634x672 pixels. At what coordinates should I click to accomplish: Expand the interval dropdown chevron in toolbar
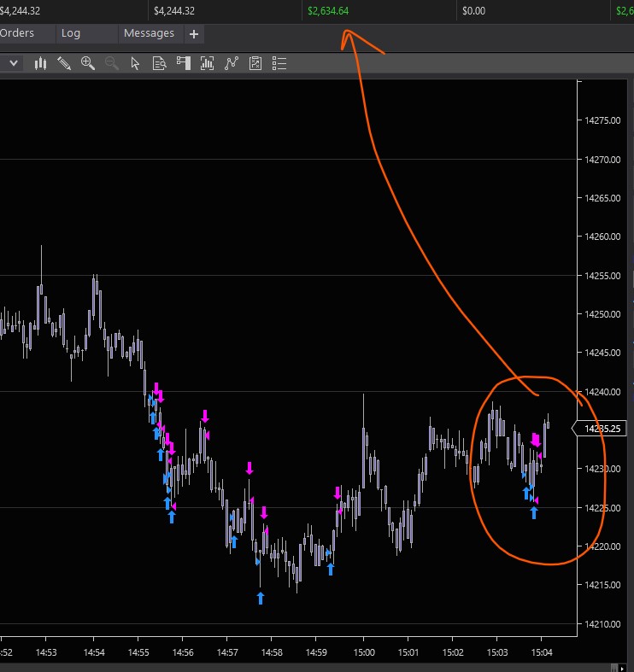14,63
